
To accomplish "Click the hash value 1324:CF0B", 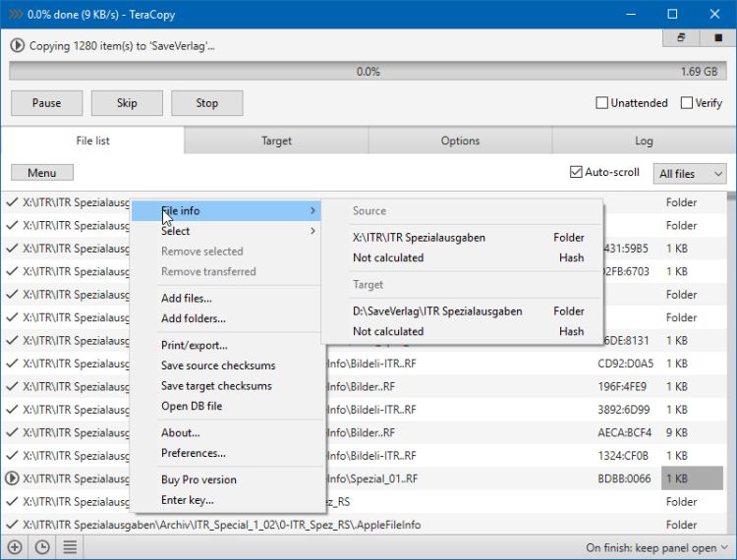I will tap(623, 455).
